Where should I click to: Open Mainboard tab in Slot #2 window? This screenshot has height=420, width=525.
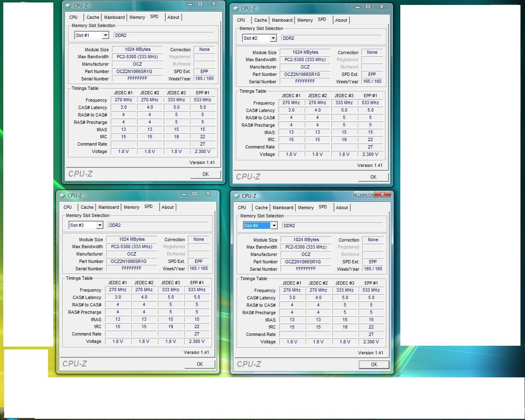tap(282, 20)
